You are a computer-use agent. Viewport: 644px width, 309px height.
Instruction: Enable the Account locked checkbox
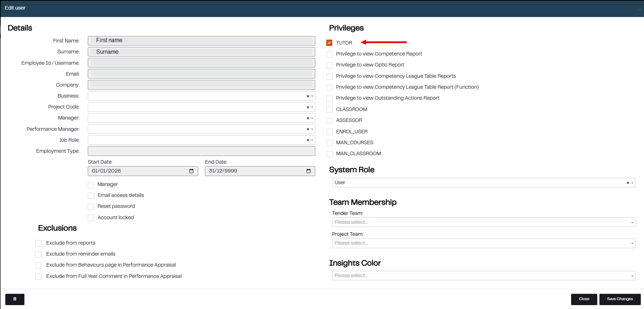[91, 218]
